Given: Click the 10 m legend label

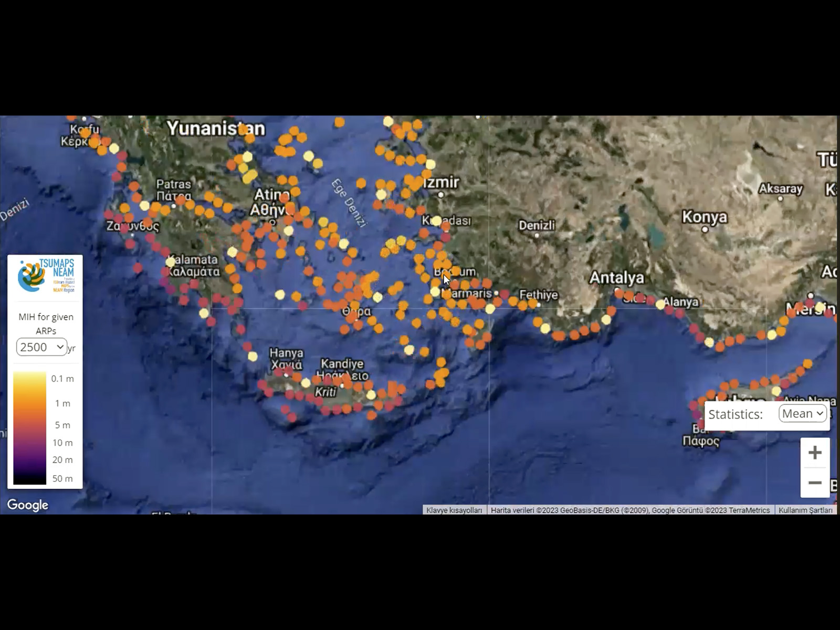Looking at the screenshot, I should pos(62,443).
